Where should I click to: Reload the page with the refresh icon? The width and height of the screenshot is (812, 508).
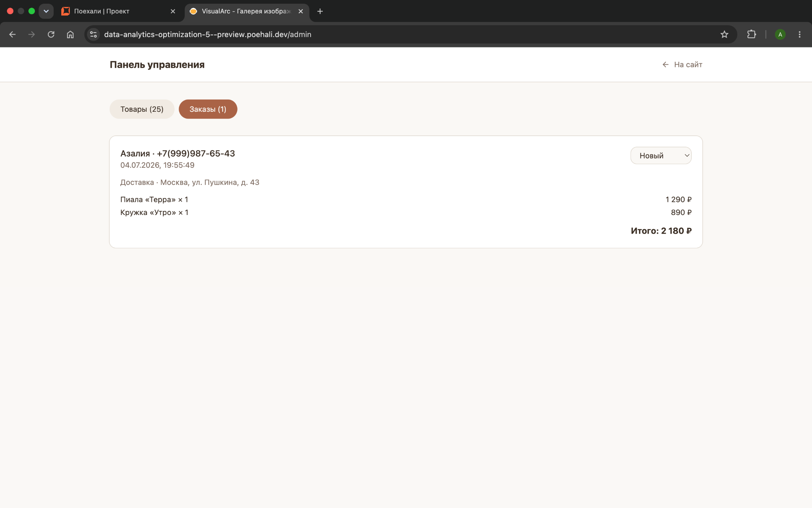51,35
